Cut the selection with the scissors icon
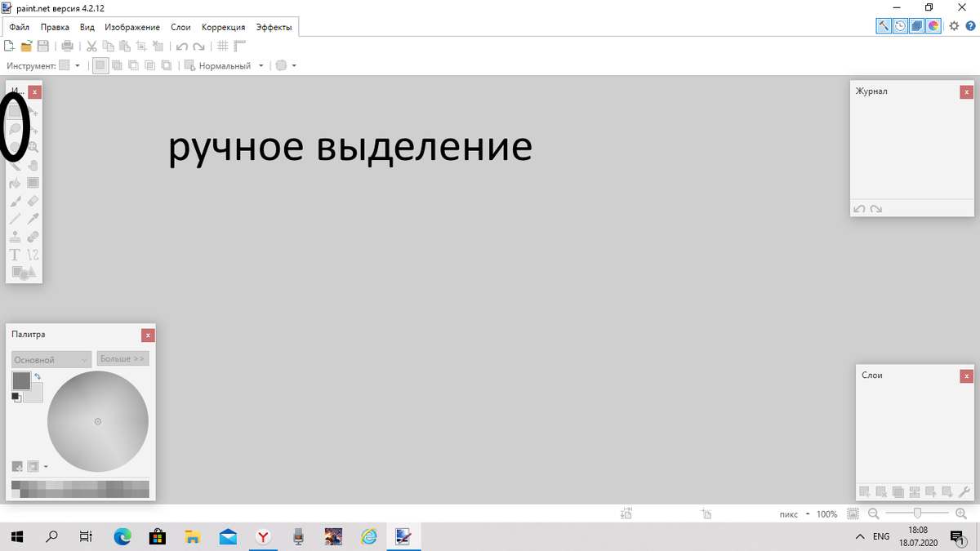Image resolution: width=980 pixels, height=551 pixels. click(x=91, y=46)
